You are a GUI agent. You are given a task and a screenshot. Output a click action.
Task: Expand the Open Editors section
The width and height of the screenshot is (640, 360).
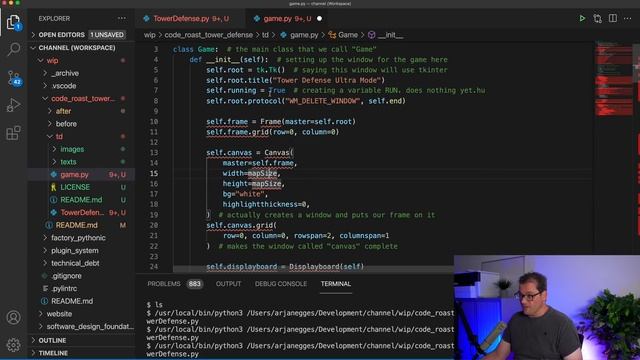tap(81, 35)
